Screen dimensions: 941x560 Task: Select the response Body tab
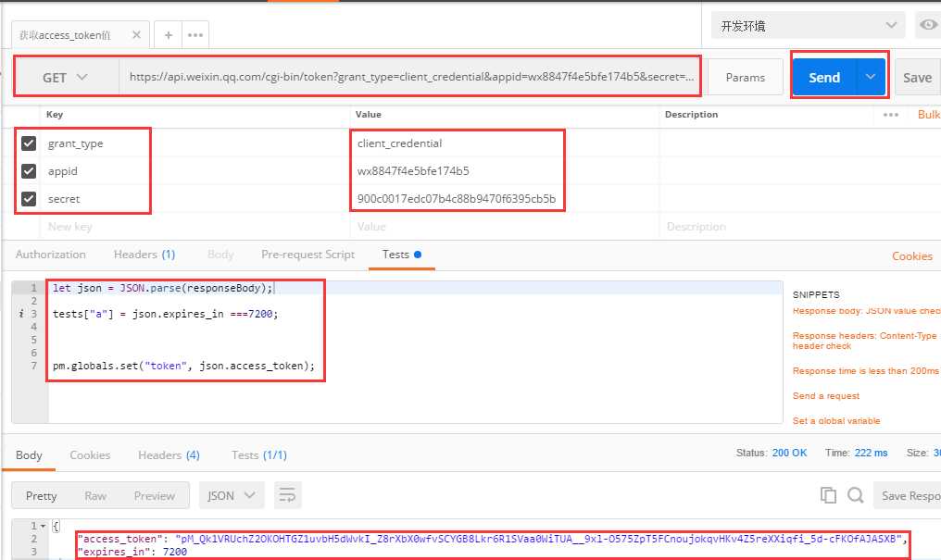click(29, 455)
